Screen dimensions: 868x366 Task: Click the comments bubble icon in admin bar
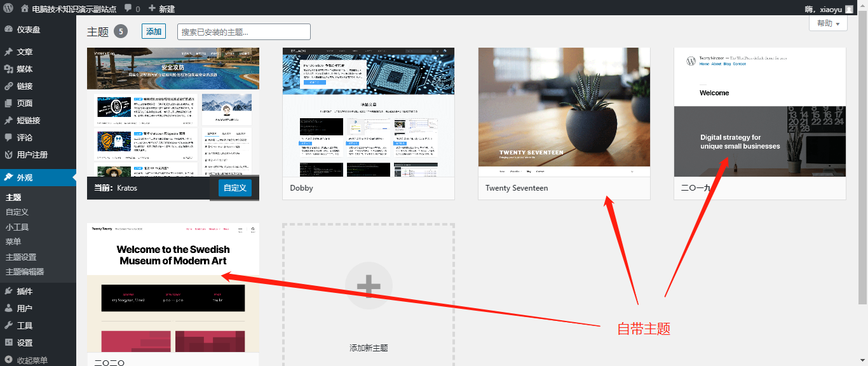tap(128, 9)
